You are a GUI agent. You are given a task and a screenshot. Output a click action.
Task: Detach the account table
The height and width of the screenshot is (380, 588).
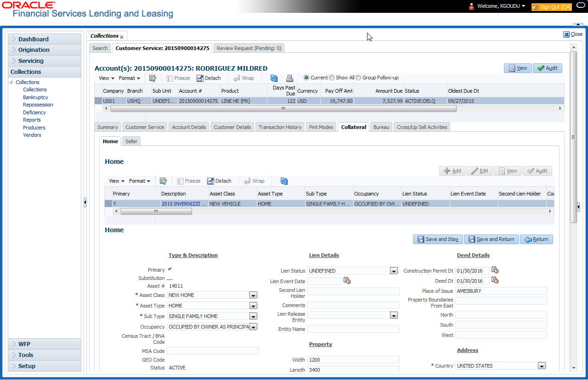pyautogui.click(x=209, y=78)
